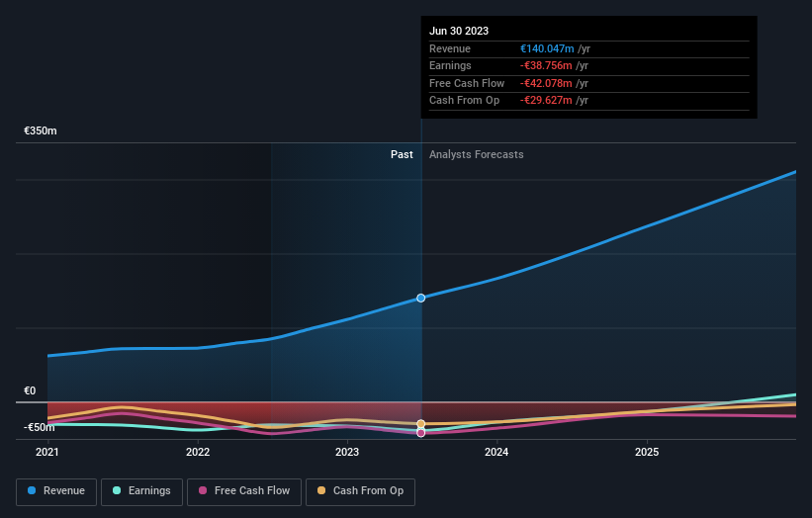Click the €140.047m revenue value
This screenshot has height=518, width=812.
(x=547, y=48)
